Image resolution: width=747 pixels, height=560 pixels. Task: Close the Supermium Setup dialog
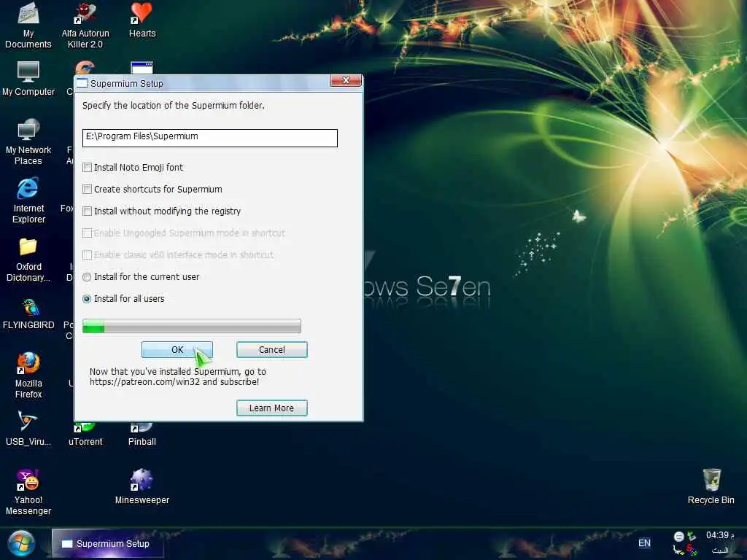[x=347, y=80]
